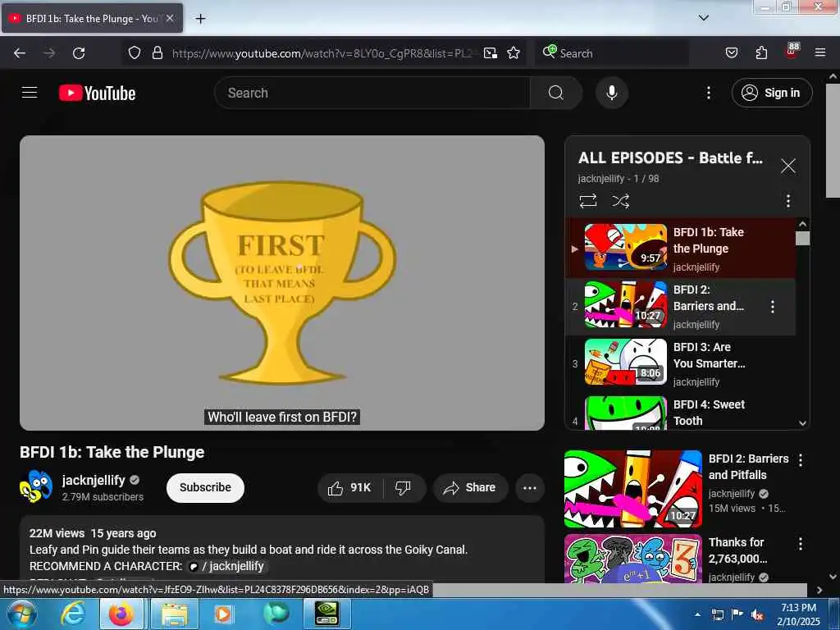This screenshot has width=840, height=630.
Task: Reload the current page
Action: (x=79, y=53)
